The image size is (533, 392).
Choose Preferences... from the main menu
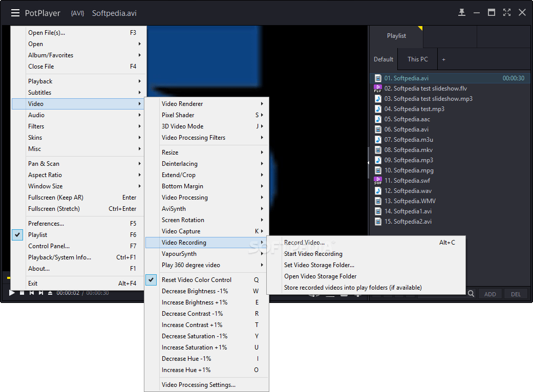[x=79, y=224]
